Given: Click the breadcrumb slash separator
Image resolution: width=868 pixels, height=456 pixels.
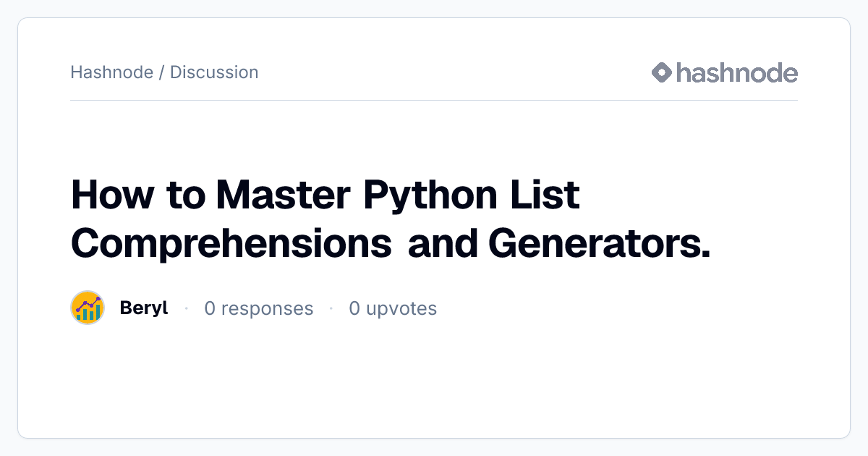Looking at the screenshot, I should pyautogui.click(x=162, y=72).
